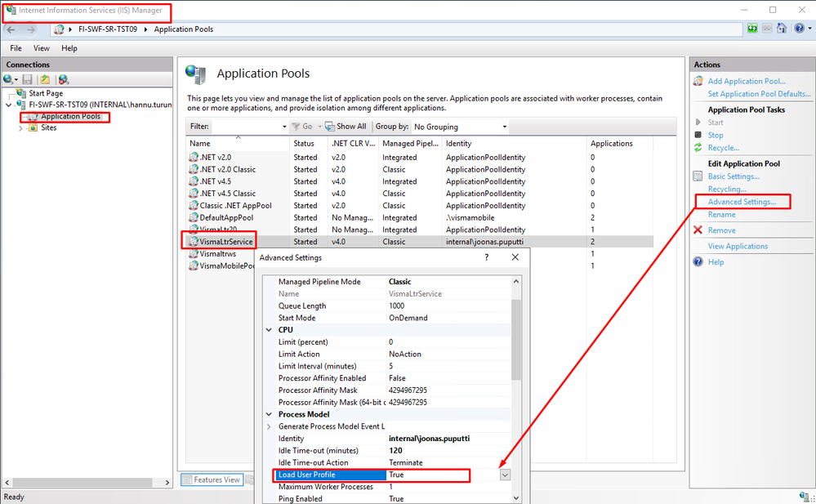
Task: Click right arrow of Connections horizontal scrollbar
Action: [167, 483]
